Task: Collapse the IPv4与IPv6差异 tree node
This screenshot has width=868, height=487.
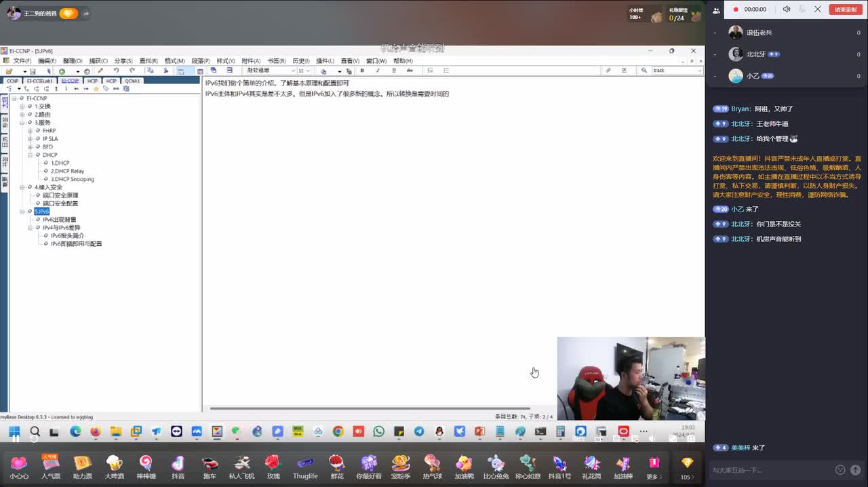Action: (x=30, y=227)
